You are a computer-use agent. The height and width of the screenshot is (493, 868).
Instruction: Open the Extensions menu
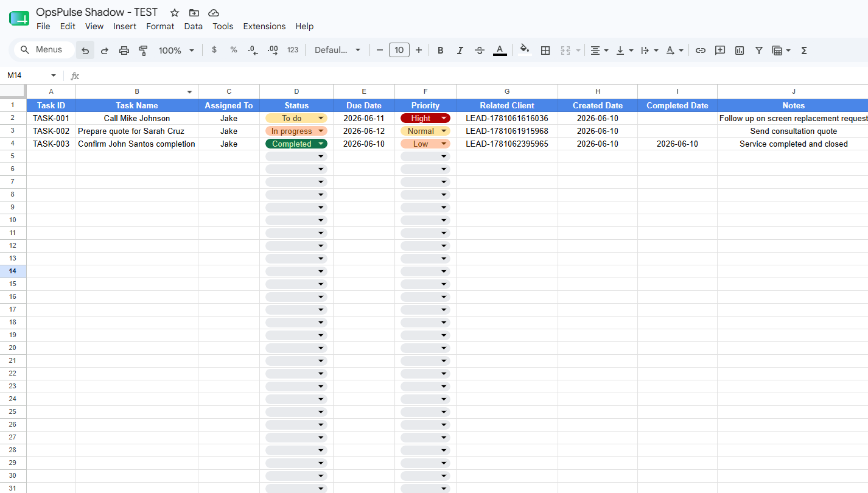[264, 26]
